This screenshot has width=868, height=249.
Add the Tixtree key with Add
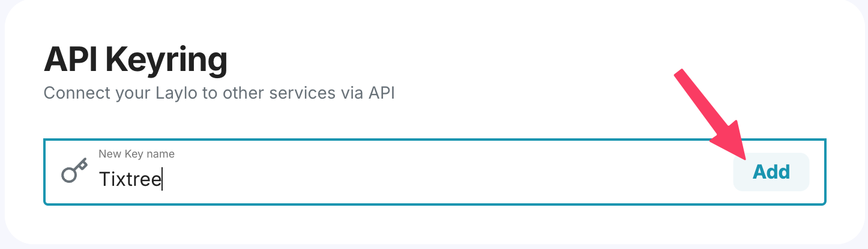click(771, 172)
